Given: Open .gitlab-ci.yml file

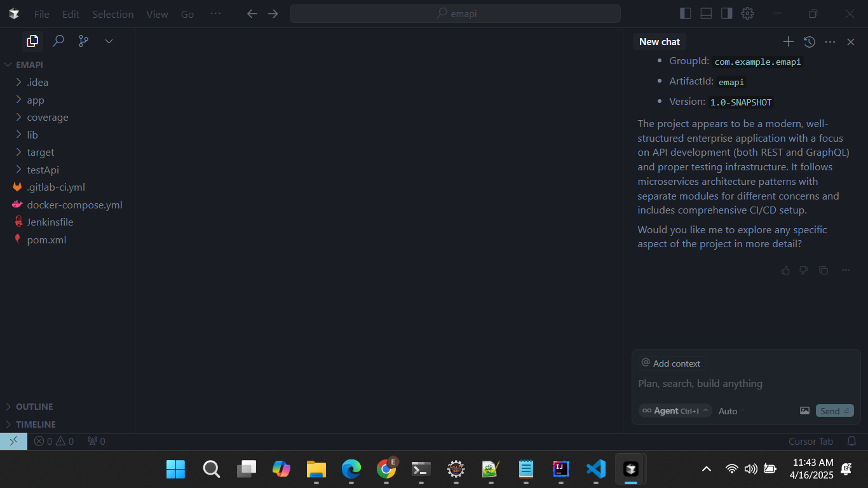Looking at the screenshot, I should 67,187.
